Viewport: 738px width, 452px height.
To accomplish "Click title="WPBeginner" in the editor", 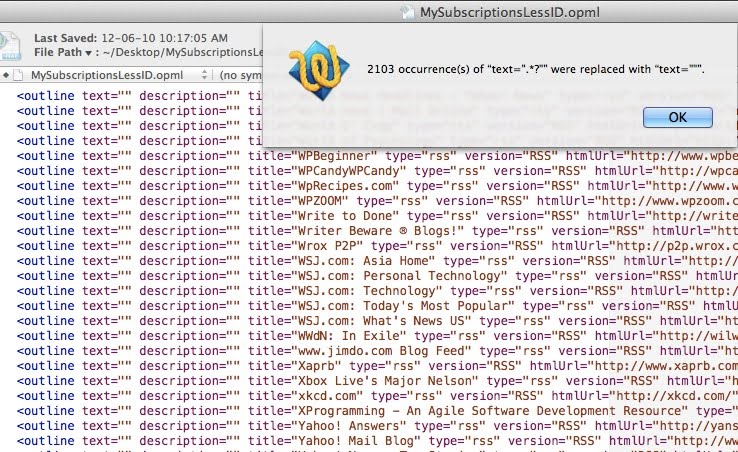I will (313, 156).
